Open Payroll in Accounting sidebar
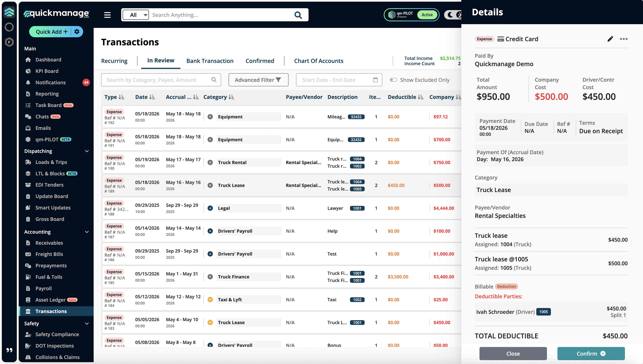Screen dimensions: 643x364 tap(43, 288)
